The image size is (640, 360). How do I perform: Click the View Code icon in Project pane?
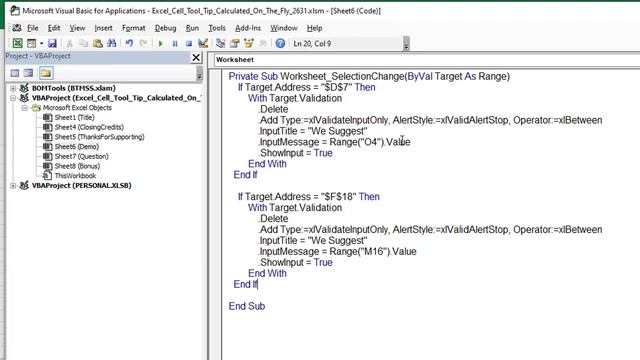pyautogui.click(x=15, y=73)
